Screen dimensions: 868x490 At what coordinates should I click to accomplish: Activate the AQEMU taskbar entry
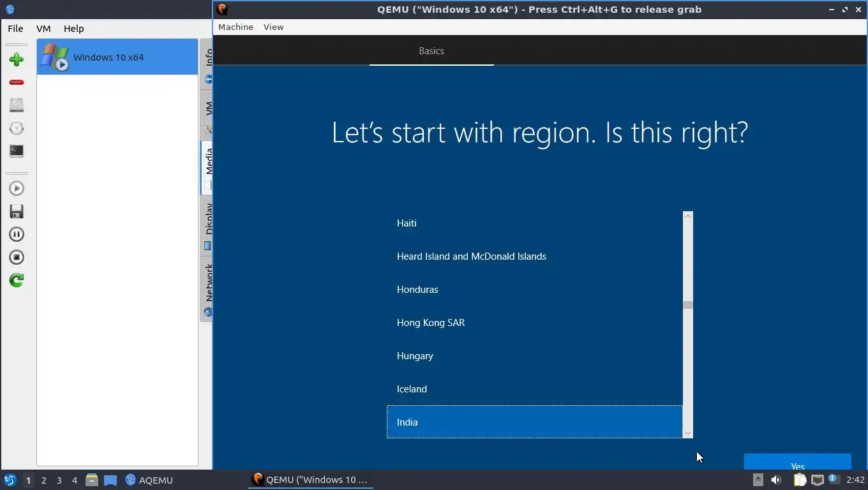coord(149,480)
